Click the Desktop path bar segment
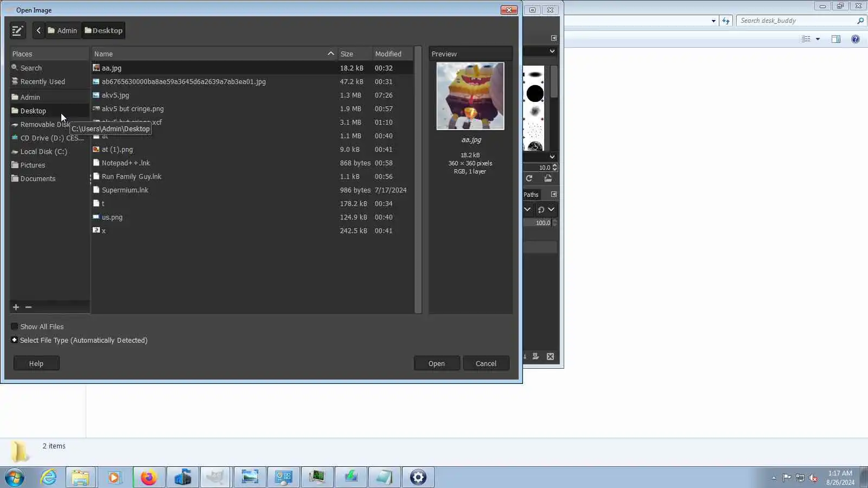The image size is (868, 488). (104, 31)
